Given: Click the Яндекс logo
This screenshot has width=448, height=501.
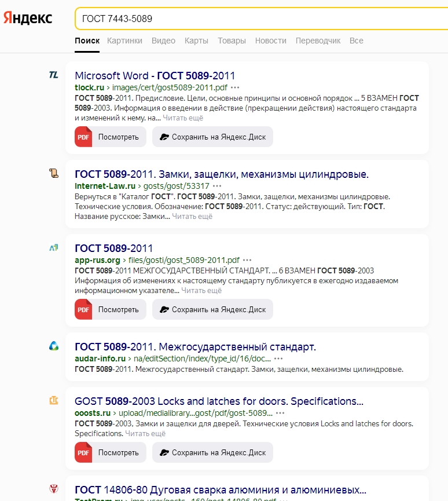Looking at the screenshot, I should (x=28, y=18).
